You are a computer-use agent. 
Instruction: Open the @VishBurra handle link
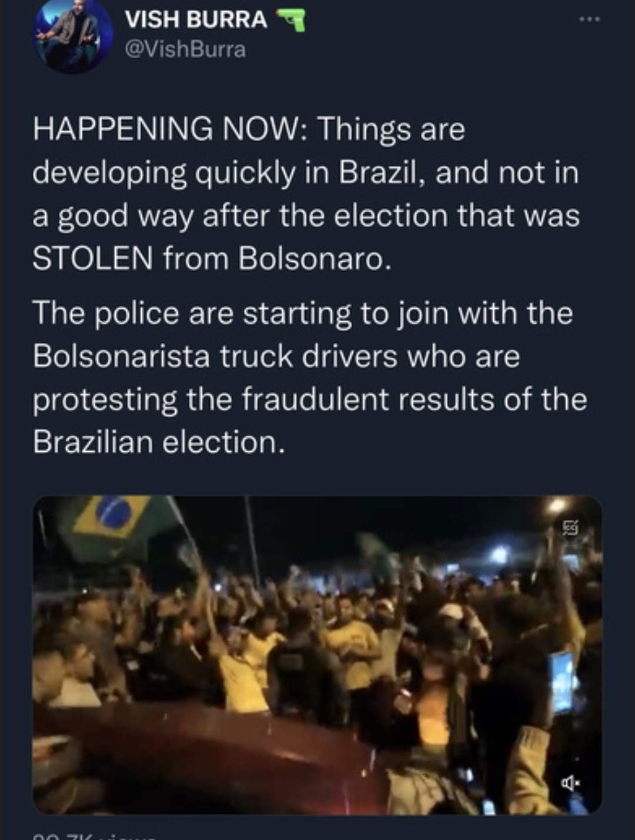tap(185, 49)
